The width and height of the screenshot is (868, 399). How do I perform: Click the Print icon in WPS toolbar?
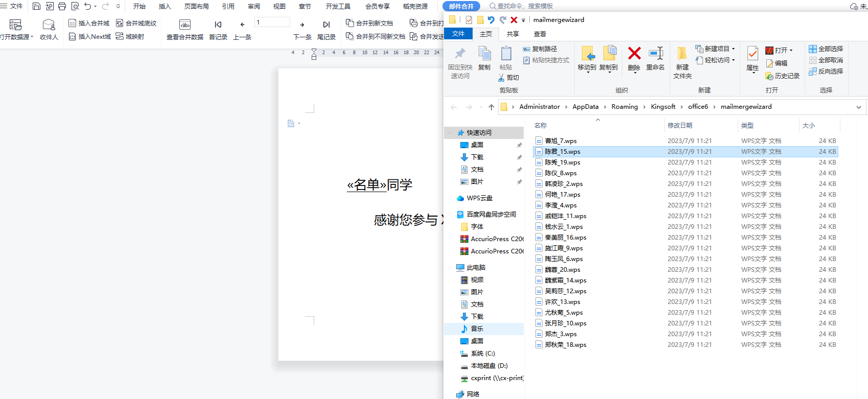[62, 6]
